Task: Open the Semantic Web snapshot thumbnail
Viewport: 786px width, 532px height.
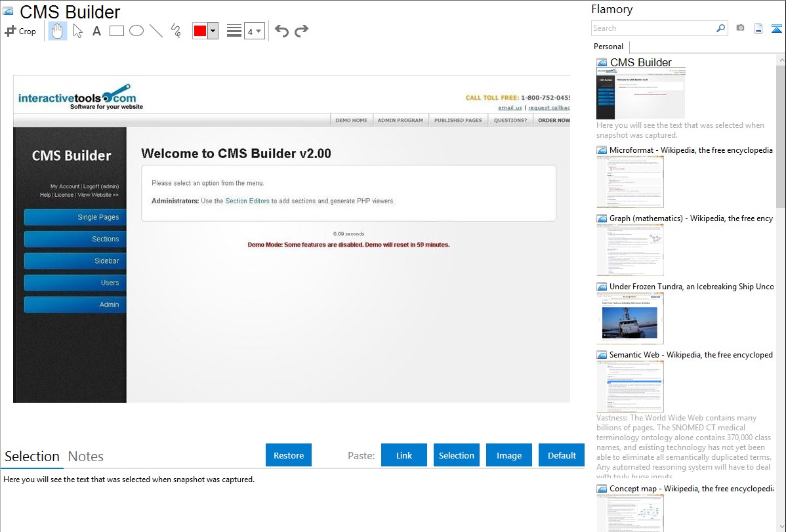Action: click(630, 386)
